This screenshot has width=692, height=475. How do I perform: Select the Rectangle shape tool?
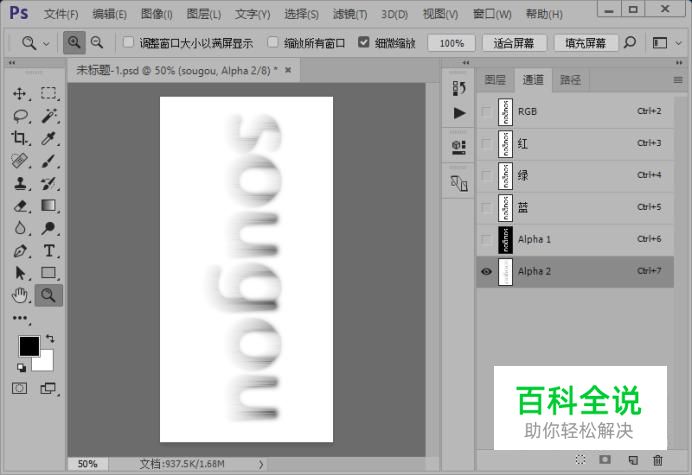click(x=49, y=273)
